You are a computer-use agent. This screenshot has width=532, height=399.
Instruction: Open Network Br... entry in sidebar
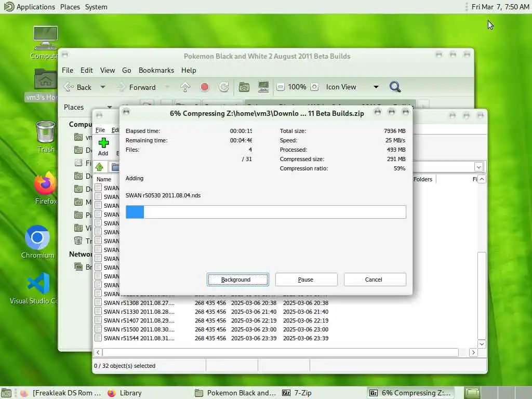[x=84, y=267]
